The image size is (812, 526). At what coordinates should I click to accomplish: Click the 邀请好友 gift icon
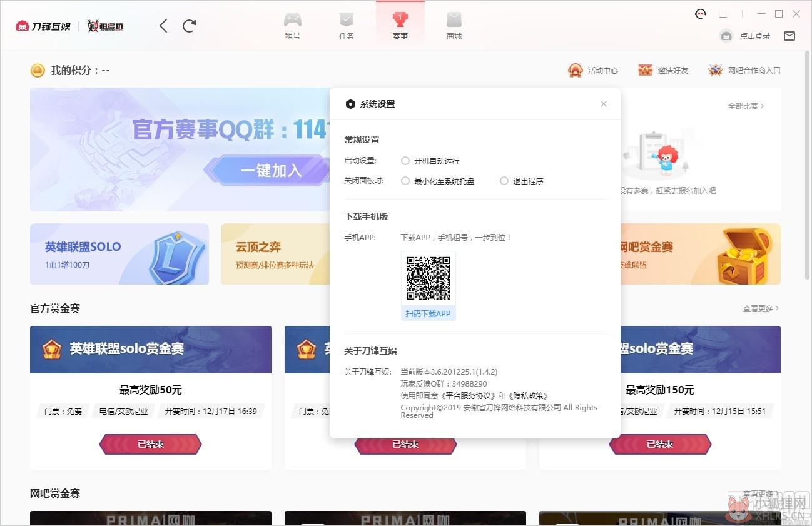point(646,70)
